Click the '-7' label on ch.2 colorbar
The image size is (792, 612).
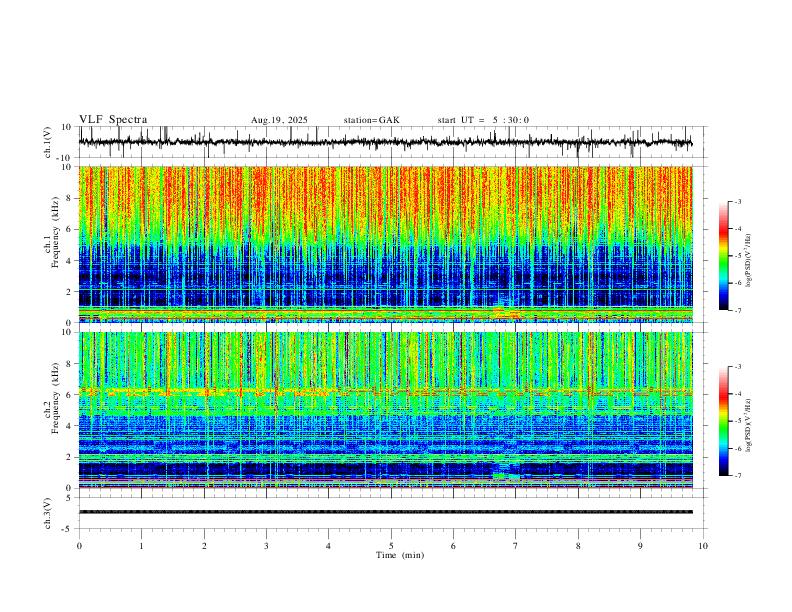click(737, 476)
